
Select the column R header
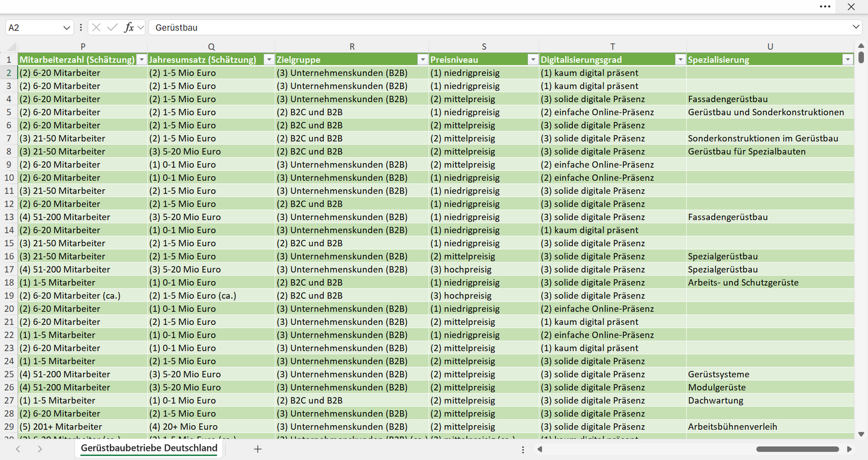352,46
